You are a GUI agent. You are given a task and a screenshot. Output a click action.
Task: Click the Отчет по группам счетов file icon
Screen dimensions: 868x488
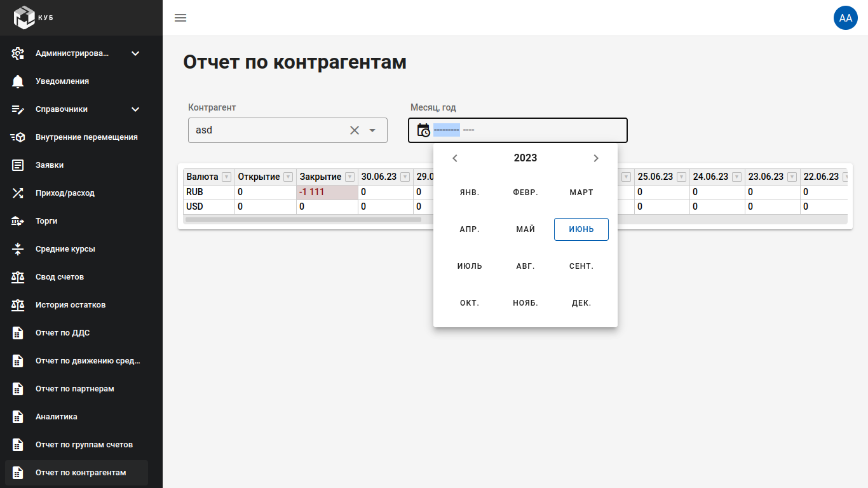[x=18, y=445]
